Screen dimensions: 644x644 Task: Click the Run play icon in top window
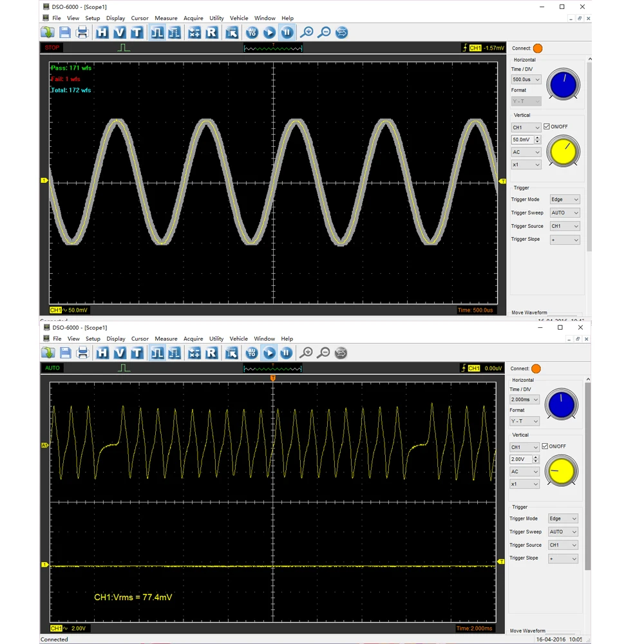point(269,32)
